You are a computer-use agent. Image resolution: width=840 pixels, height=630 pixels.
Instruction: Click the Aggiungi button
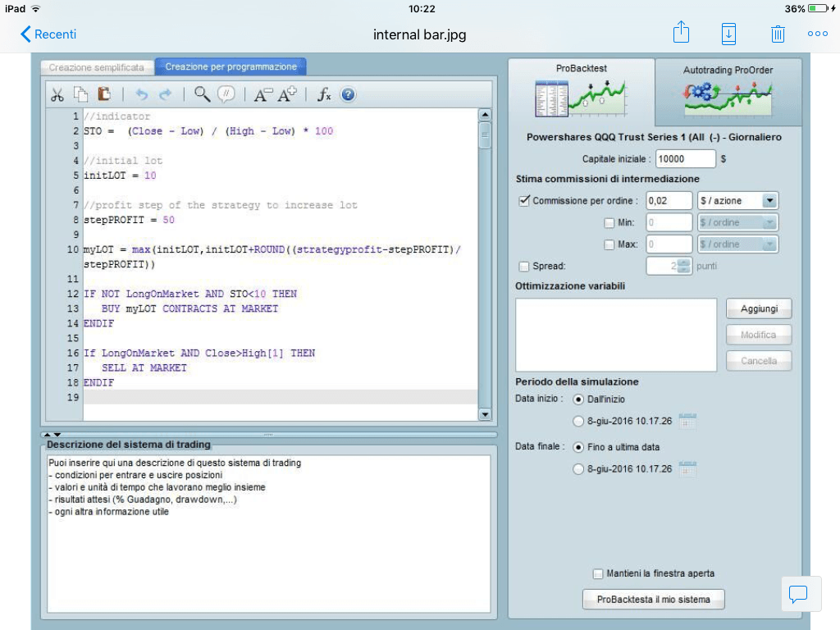[759, 308]
